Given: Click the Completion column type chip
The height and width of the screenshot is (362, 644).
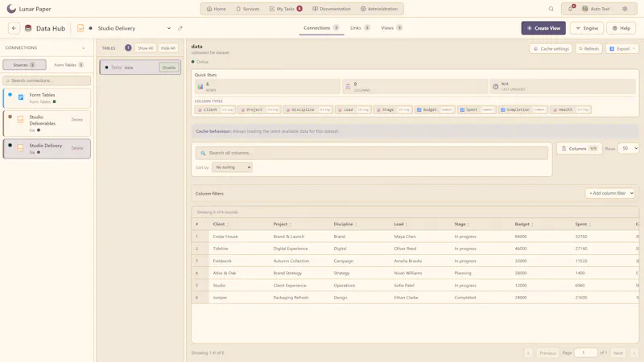Looking at the screenshot, I should 522,109.
